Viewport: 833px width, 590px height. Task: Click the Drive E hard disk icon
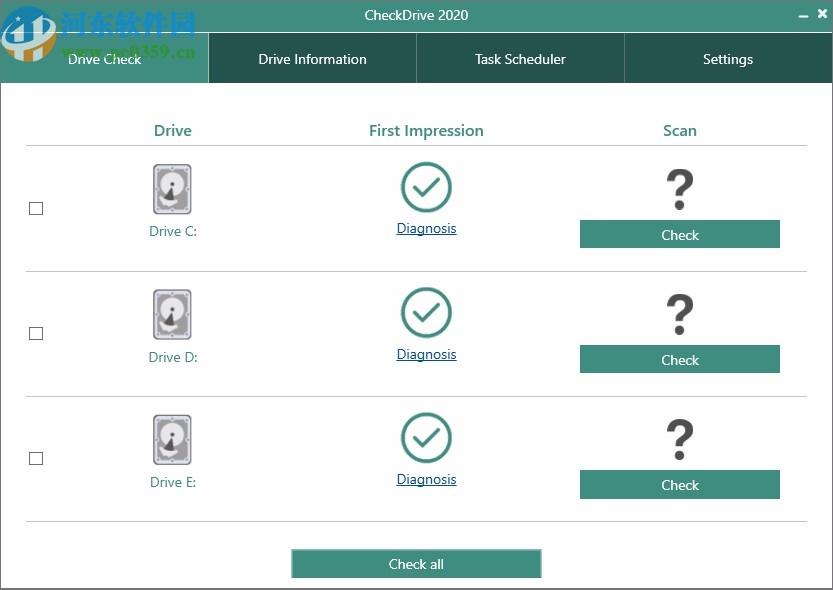(171, 439)
